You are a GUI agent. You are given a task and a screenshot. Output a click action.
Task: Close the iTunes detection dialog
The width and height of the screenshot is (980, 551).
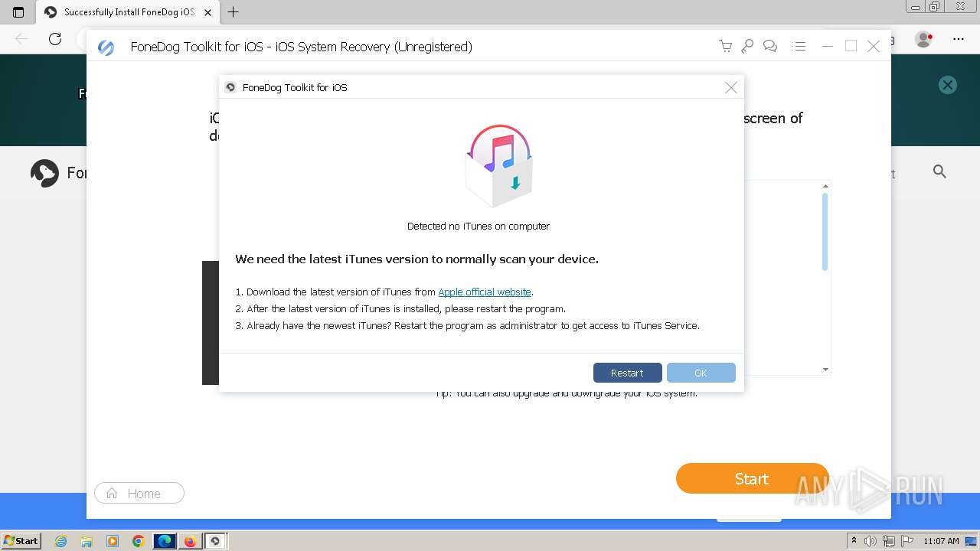[x=731, y=87]
